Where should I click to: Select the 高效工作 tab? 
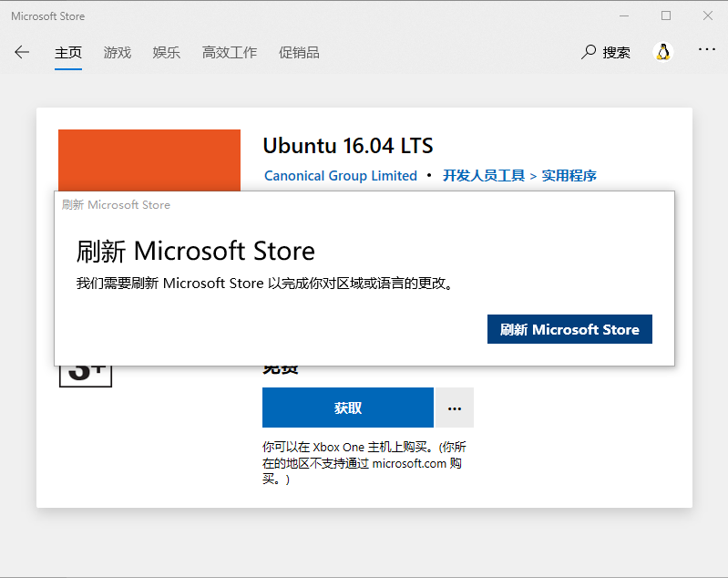point(230,52)
